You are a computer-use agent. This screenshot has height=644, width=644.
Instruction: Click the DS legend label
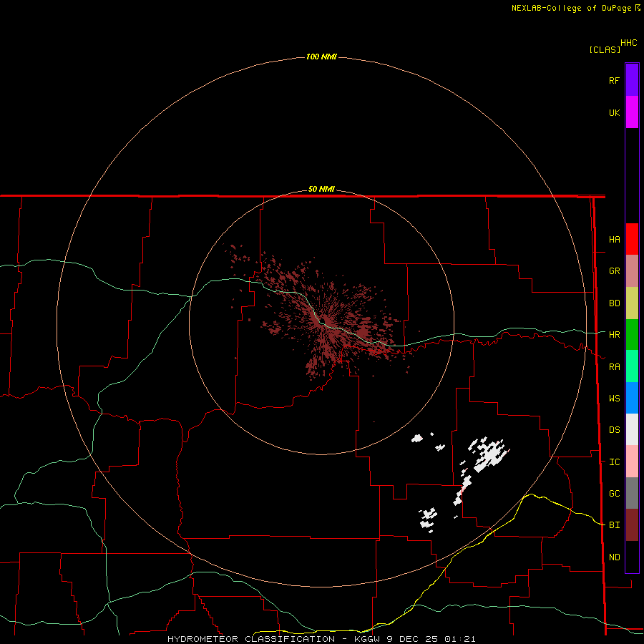(614, 430)
